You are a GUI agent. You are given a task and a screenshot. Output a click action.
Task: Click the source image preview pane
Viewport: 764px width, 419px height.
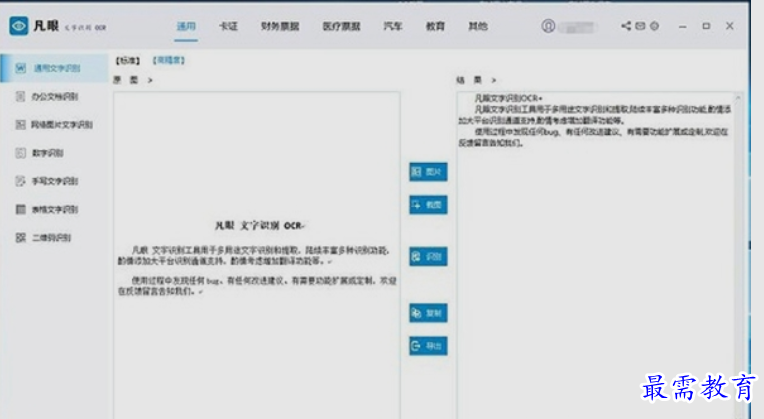257,255
